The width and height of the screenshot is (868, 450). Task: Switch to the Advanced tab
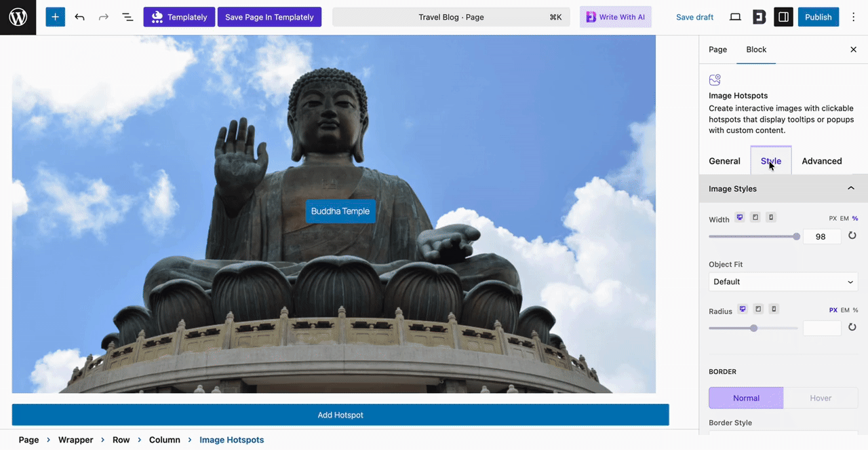(x=821, y=161)
